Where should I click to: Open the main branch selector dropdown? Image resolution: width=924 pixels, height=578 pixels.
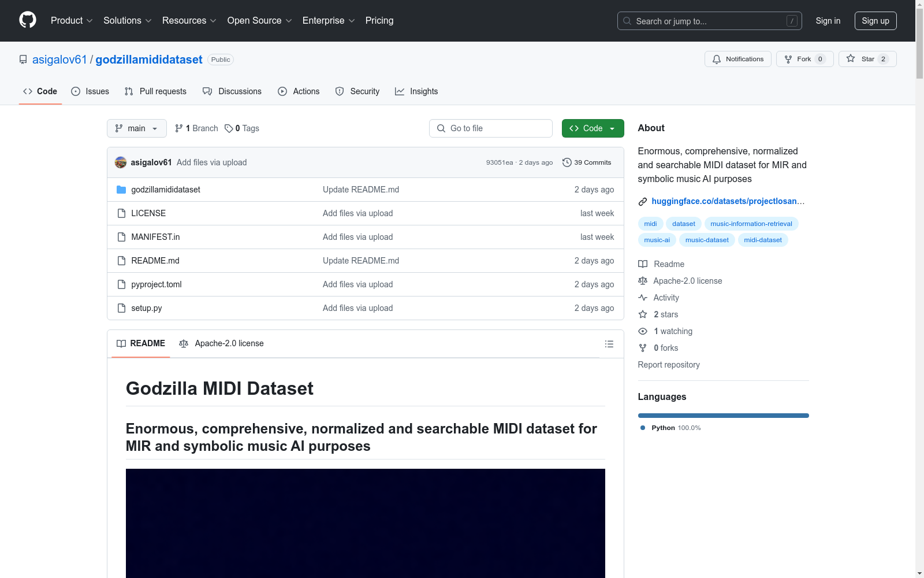coord(137,128)
